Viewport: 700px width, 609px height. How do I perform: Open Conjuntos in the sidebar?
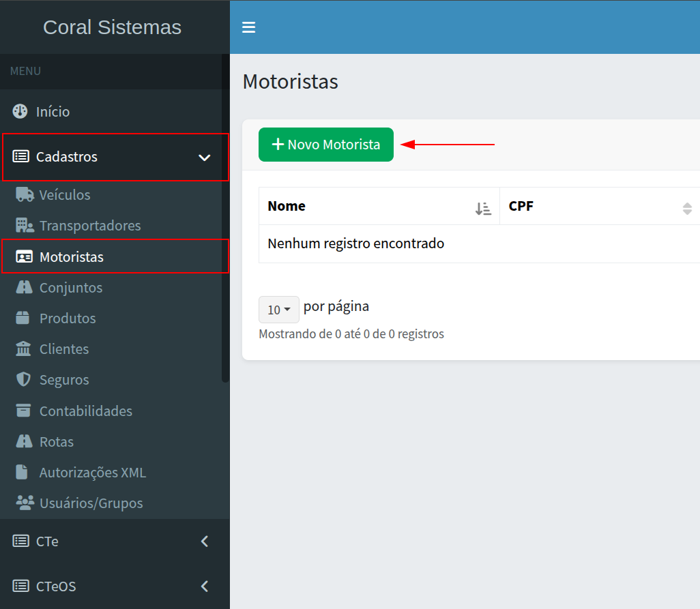pos(71,288)
